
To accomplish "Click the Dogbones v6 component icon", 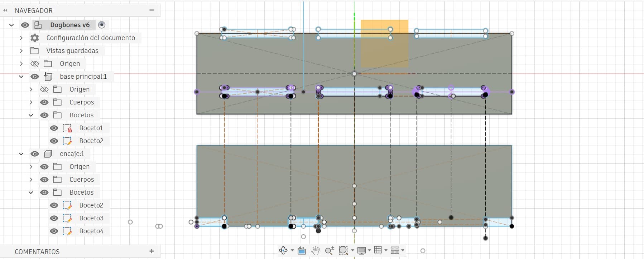I will [x=38, y=25].
